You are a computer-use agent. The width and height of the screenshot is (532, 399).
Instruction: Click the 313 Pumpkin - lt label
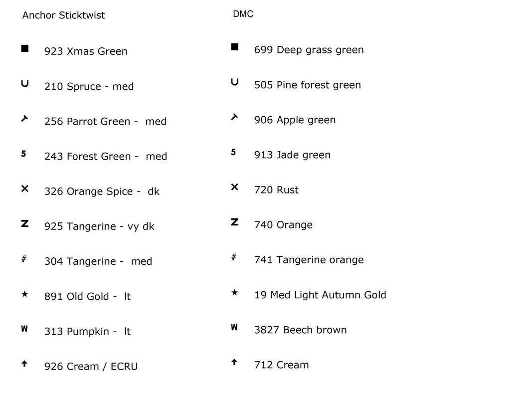pyautogui.click(x=87, y=332)
